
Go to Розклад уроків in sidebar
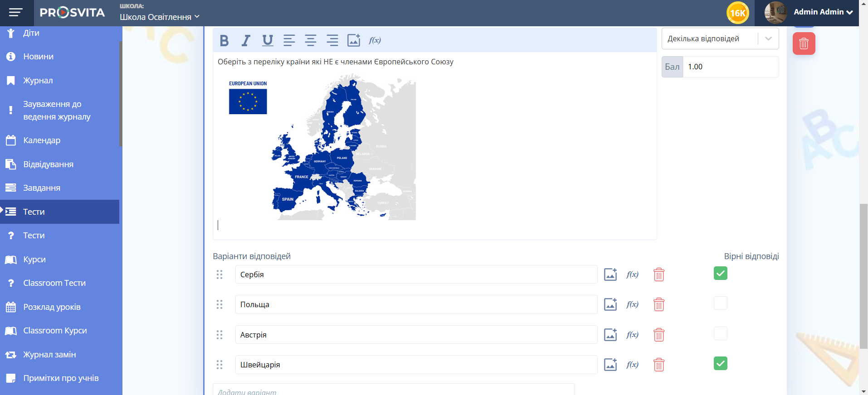tap(52, 307)
